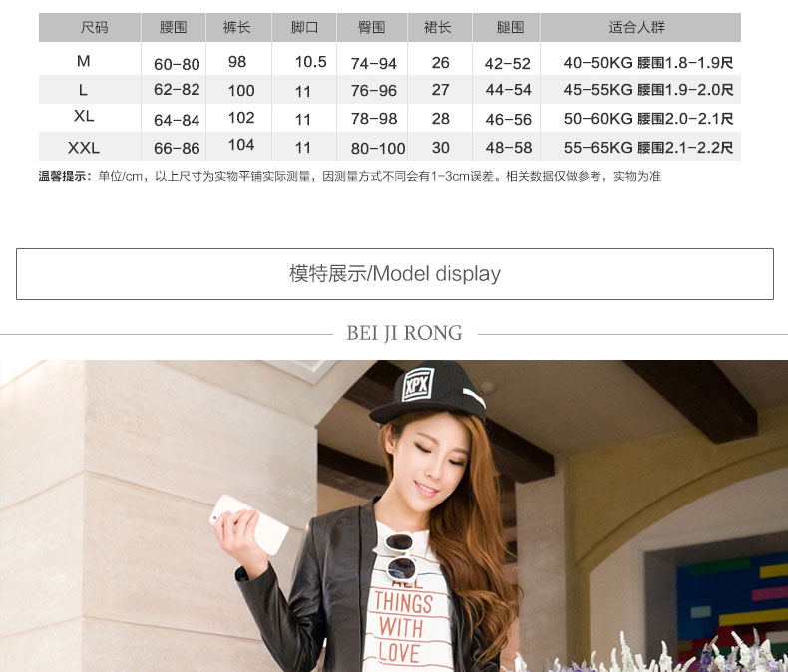
Task: Click thigh value 44-54
Action: [x=508, y=90]
